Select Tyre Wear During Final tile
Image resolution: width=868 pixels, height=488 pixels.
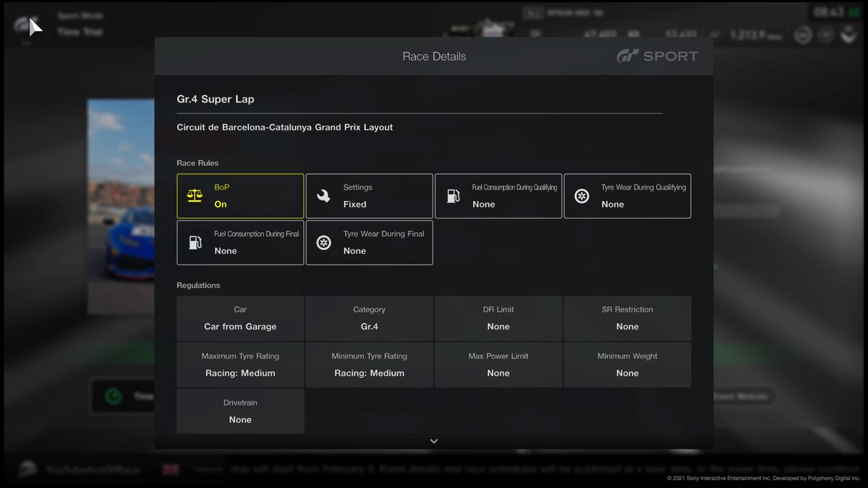coord(370,242)
